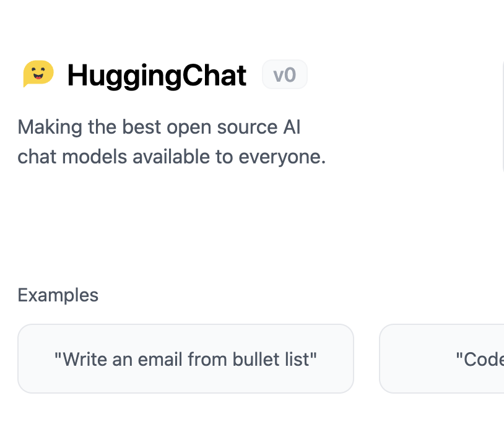This screenshot has width=504, height=432.
Task: Click the HuggingChat title text
Action: click(x=157, y=76)
